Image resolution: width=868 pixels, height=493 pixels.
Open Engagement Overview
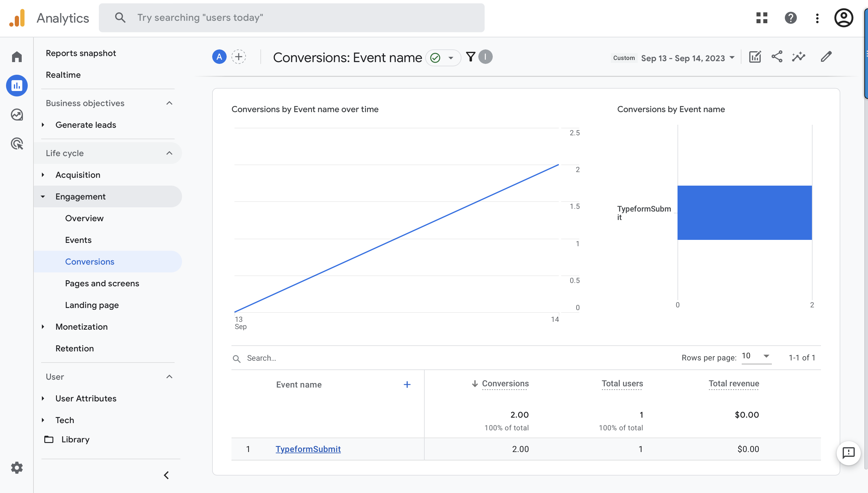tap(84, 218)
